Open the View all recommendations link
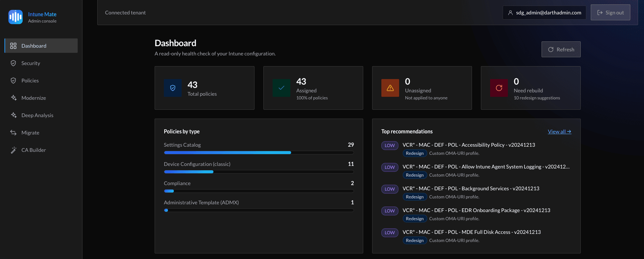This screenshot has width=644, height=259. point(559,132)
